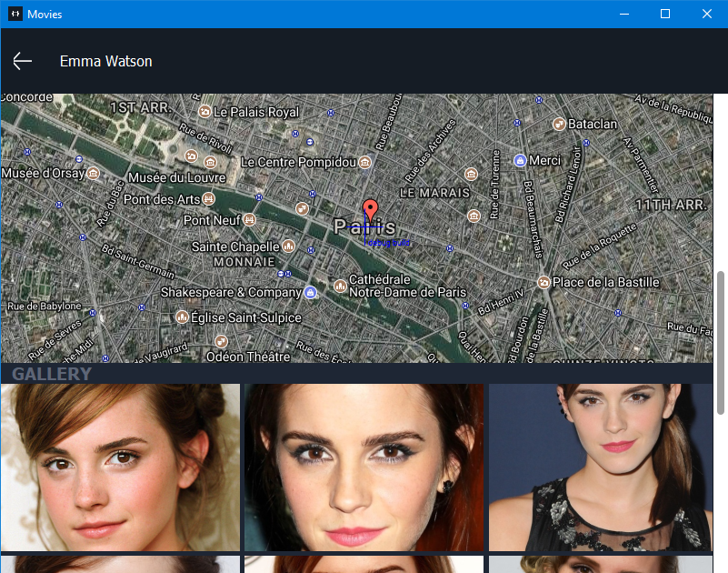Image resolution: width=728 pixels, height=573 pixels.
Task: Click the vertical scrollbar thumb
Action: [x=721, y=343]
